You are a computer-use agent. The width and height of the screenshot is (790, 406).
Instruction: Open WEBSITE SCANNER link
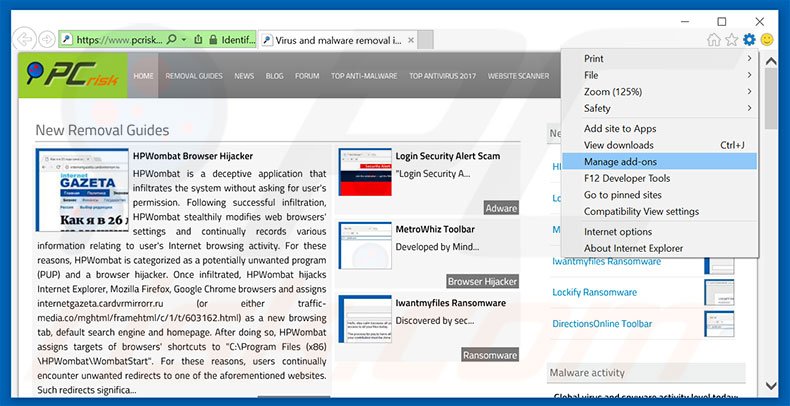coord(518,76)
